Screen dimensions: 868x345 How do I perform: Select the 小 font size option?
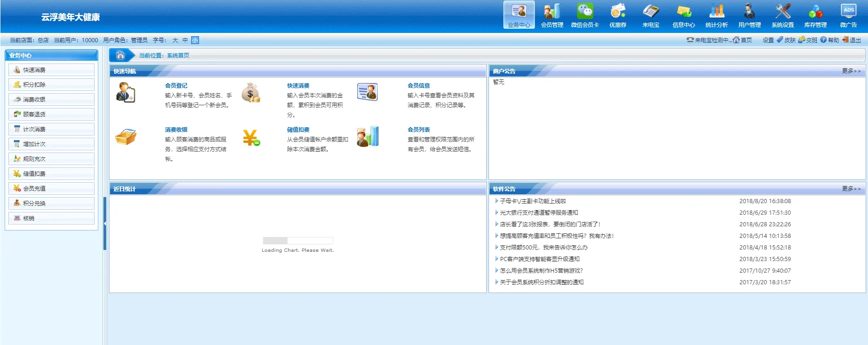(195, 40)
